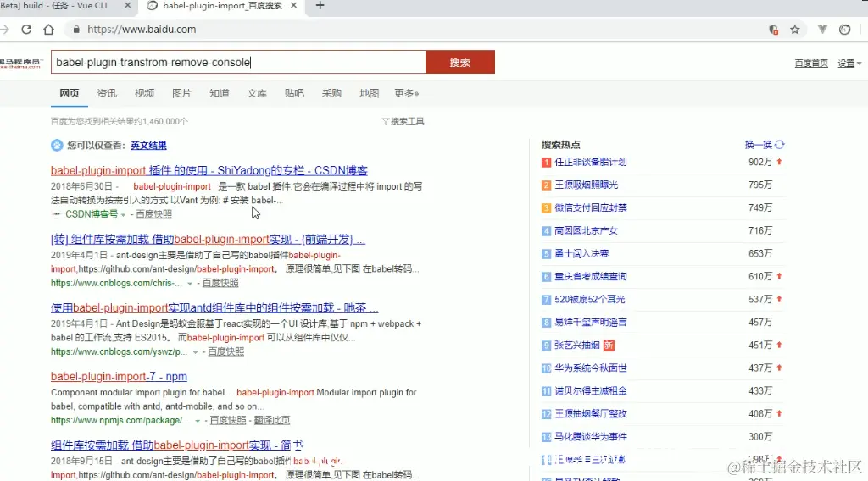Reload the page with the refresh icon
The image size is (868, 481).
point(26,30)
